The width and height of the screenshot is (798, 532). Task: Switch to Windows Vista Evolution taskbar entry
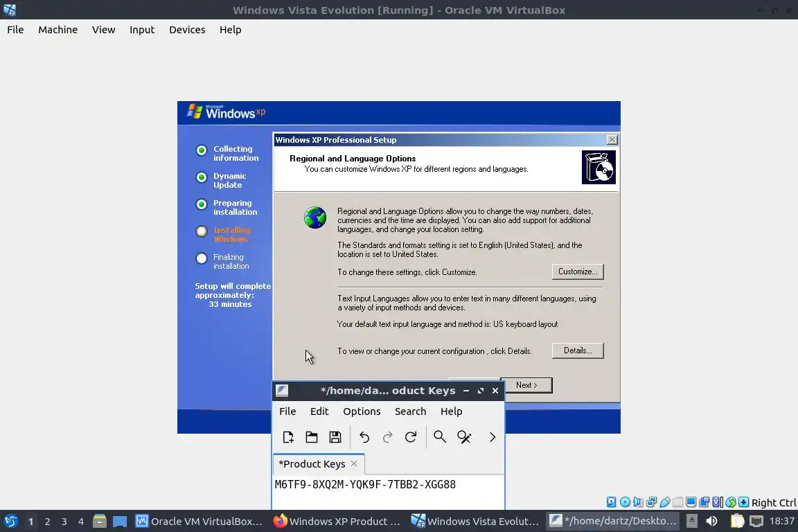475,522
